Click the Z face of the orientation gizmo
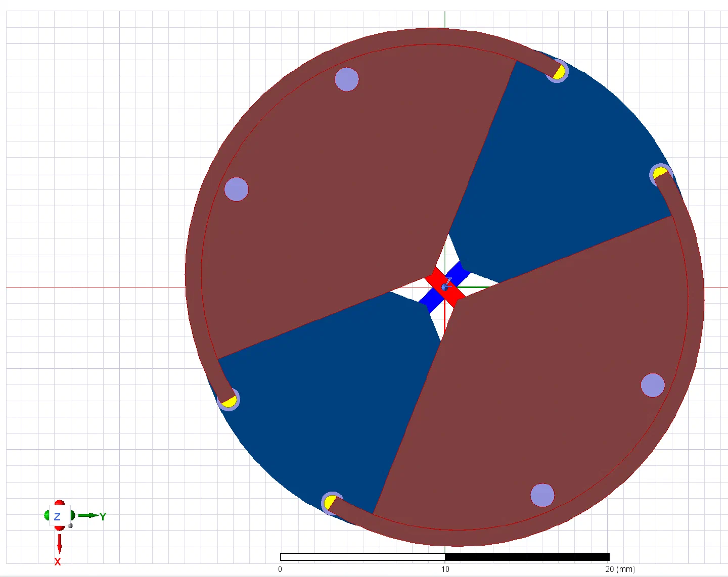Viewport: 728px width, 577px height. tap(58, 516)
